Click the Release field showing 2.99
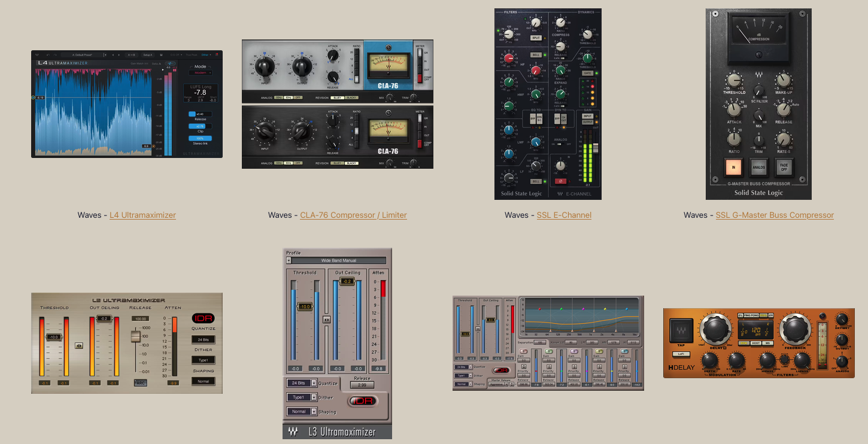868x444 pixels. [362, 385]
